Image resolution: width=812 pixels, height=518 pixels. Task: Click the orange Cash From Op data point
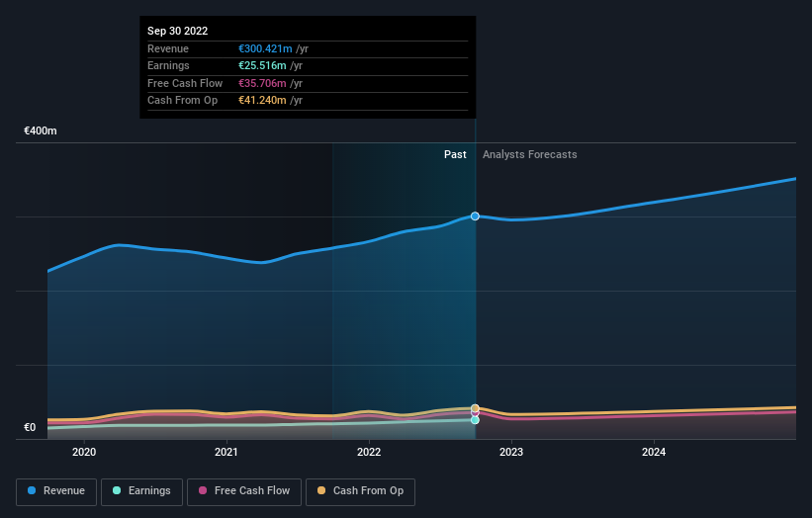[x=475, y=408]
